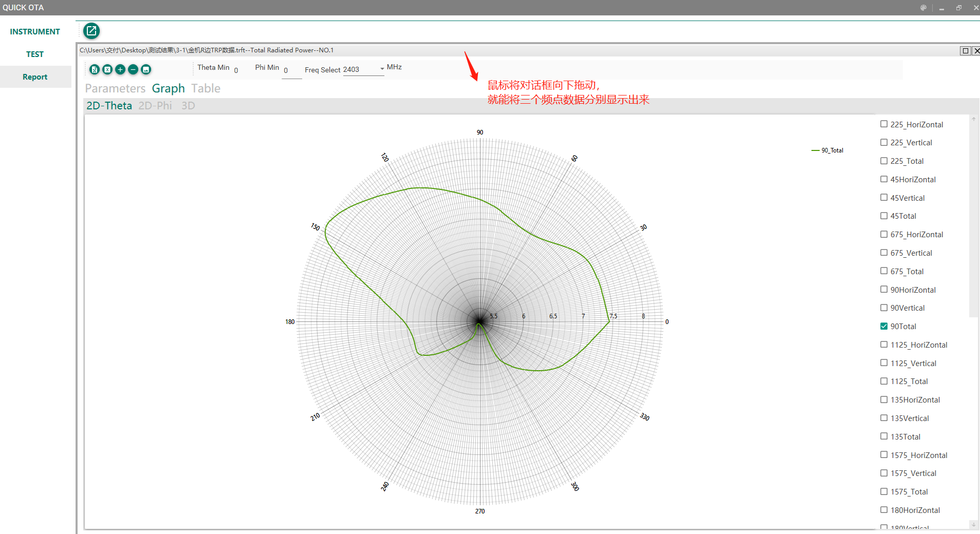The image size is (980, 534).
Task: Check the 1125_HoriZontal checkbox
Action: pos(884,345)
